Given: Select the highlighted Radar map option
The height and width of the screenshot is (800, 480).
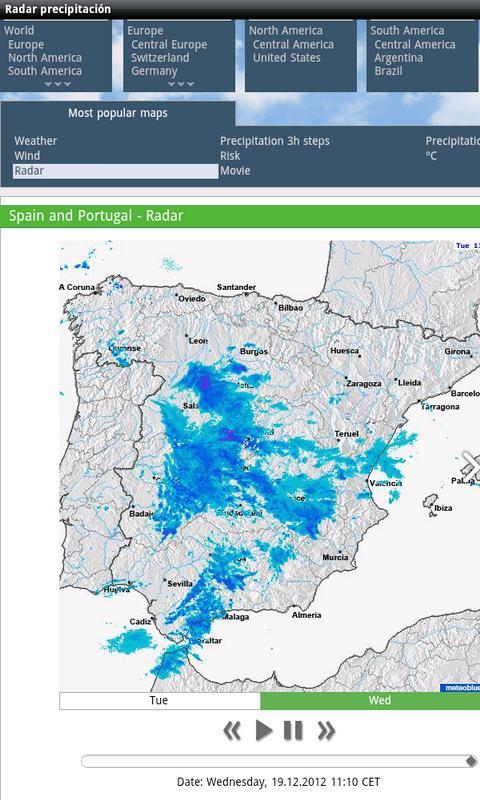Looking at the screenshot, I should [x=115, y=171].
